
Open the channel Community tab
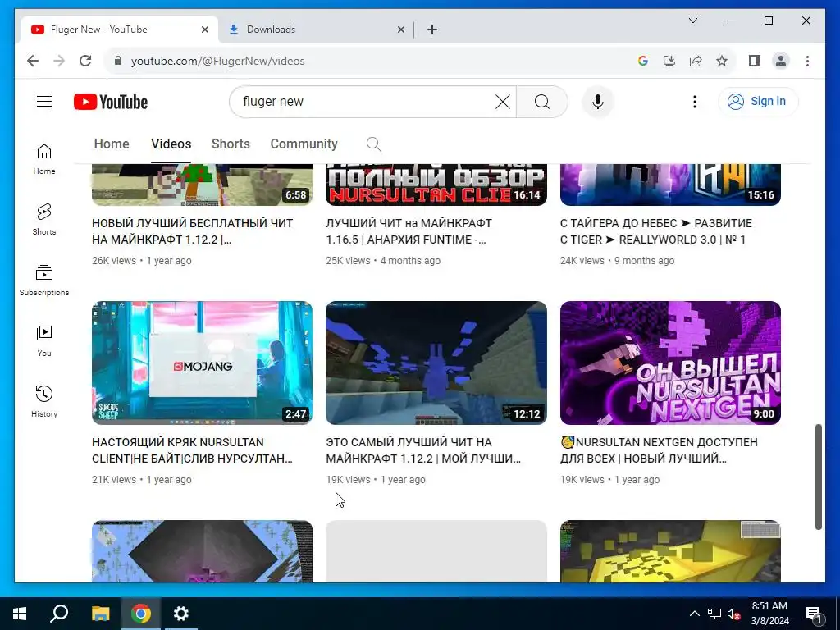pyautogui.click(x=304, y=144)
